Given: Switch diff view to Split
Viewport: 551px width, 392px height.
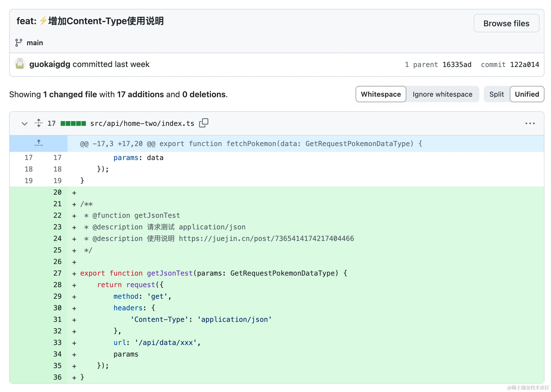Looking at the screenshot, I should (x=496, y=94).
